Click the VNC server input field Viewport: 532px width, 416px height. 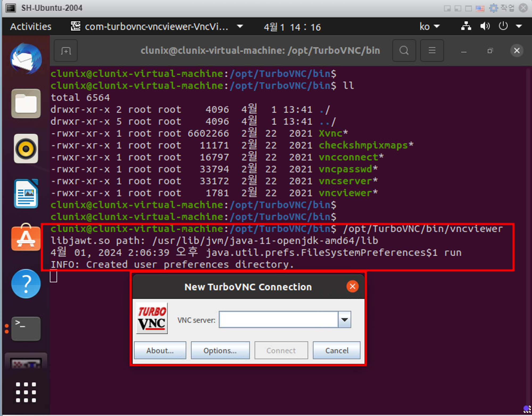coord(278,319)
